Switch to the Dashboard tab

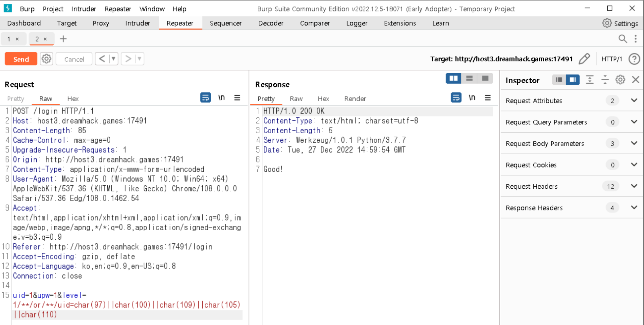click(24, 23)
